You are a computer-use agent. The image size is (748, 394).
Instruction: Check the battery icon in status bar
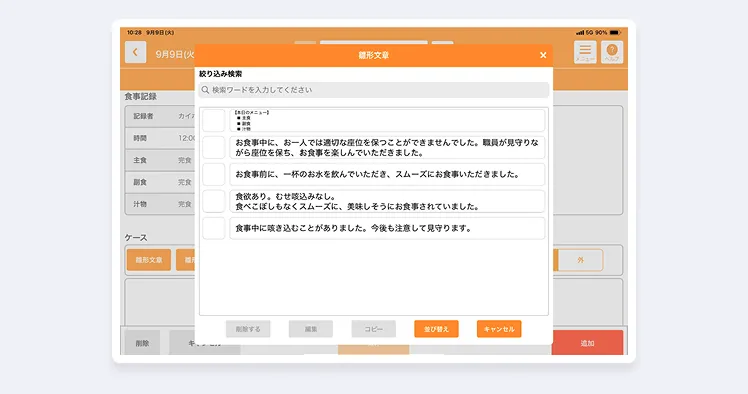615,32
